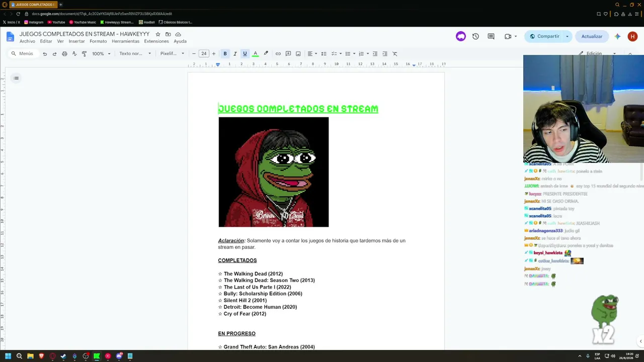Viewport: 644px width, 362px height.
Task: Move the document to a folder
Action: [x=168, y=34]
